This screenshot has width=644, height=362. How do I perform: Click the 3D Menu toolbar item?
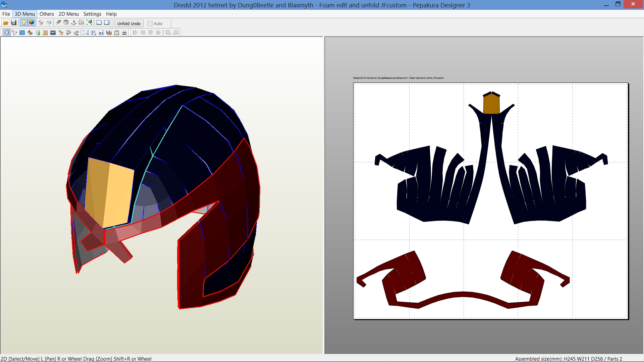pyautogui.click(x=25, y=14)
